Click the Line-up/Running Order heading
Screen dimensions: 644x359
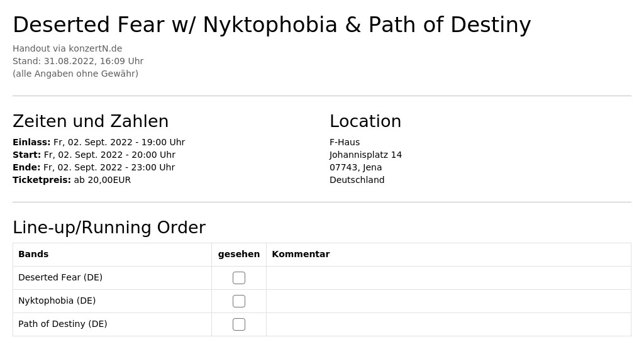tap(109, 228)
